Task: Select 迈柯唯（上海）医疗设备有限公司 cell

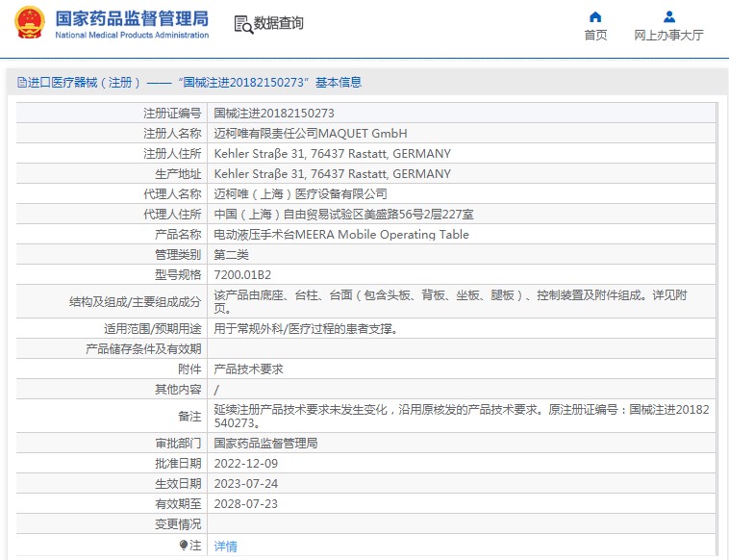Action: [x=300, y=194]
